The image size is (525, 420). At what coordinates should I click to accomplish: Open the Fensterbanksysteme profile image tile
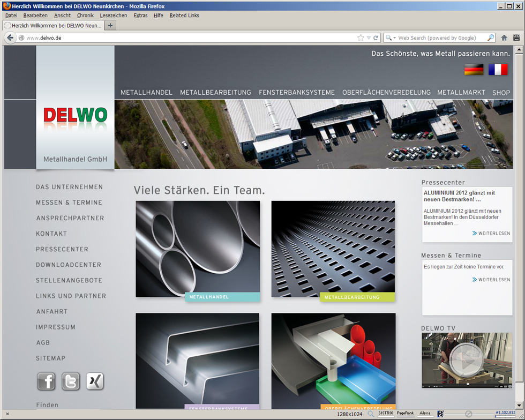coord(198,361)
